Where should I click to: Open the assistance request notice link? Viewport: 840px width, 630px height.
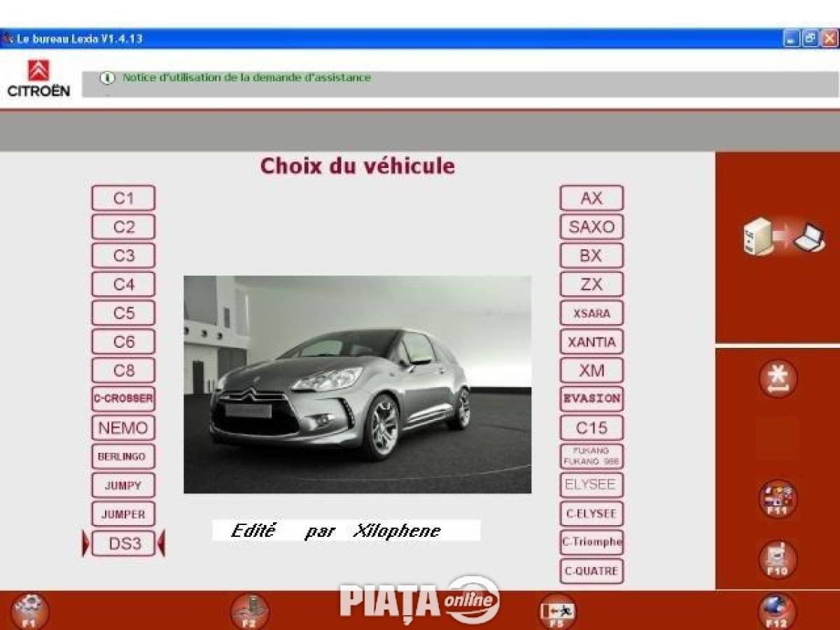246,78
